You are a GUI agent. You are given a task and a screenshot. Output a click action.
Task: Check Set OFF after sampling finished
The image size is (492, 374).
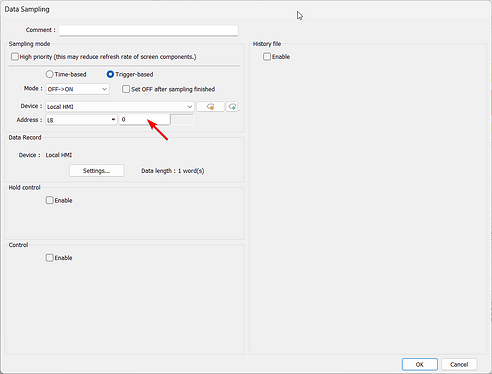(x=126, y=89)
